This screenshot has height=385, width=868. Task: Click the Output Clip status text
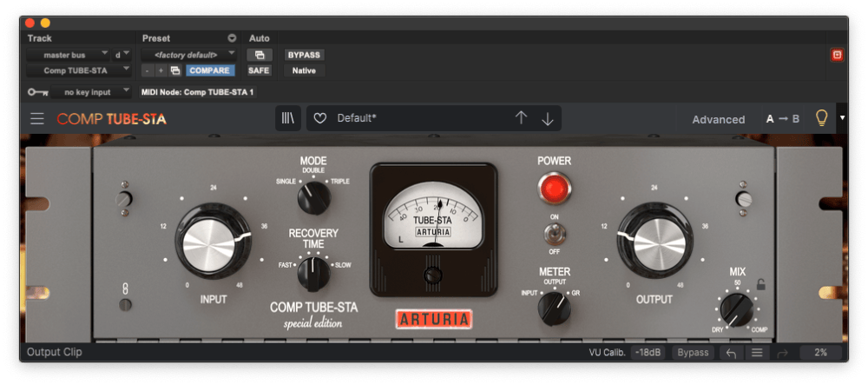coord(54,352)
